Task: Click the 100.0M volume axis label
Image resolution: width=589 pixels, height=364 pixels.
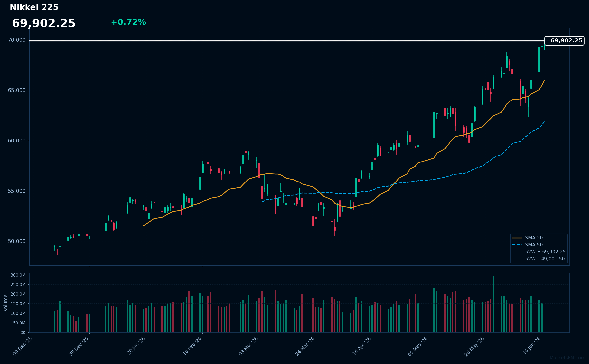Action: click(x=18, y=313)
